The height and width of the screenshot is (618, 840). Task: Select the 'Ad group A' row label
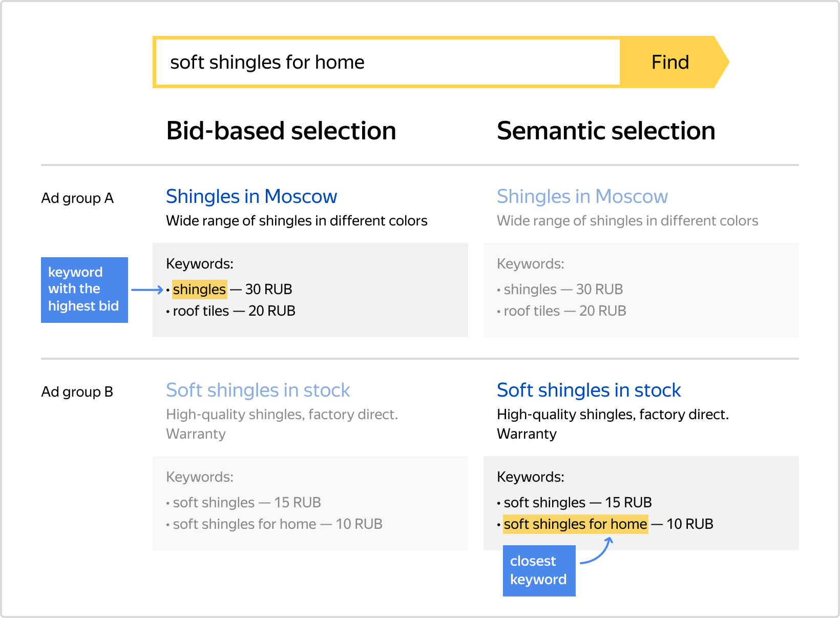pyautogui.click(x=77, y=198)
